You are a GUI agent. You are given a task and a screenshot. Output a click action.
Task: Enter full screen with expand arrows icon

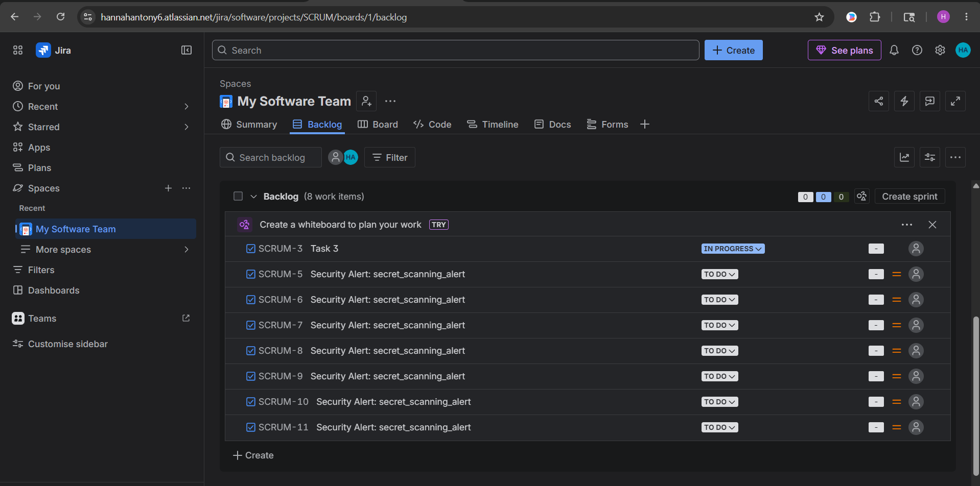pyautogui.click(x=955, y=101)
